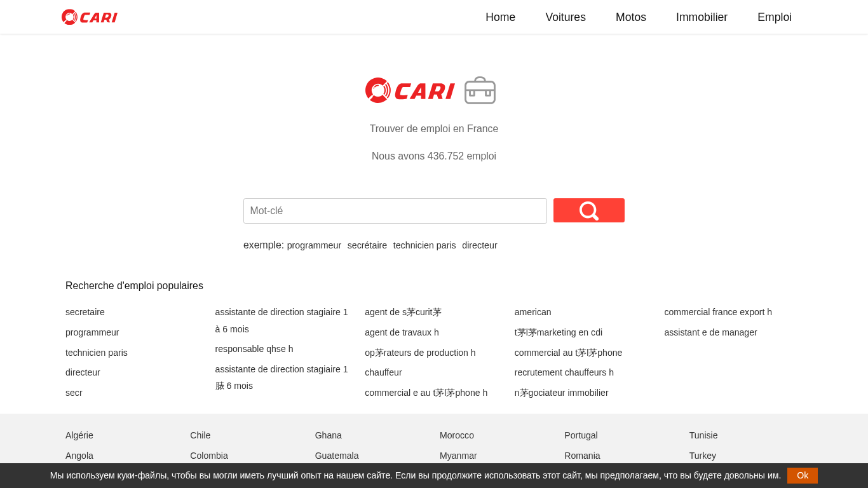Pick the example keyword programmeur

pos(314,245)
